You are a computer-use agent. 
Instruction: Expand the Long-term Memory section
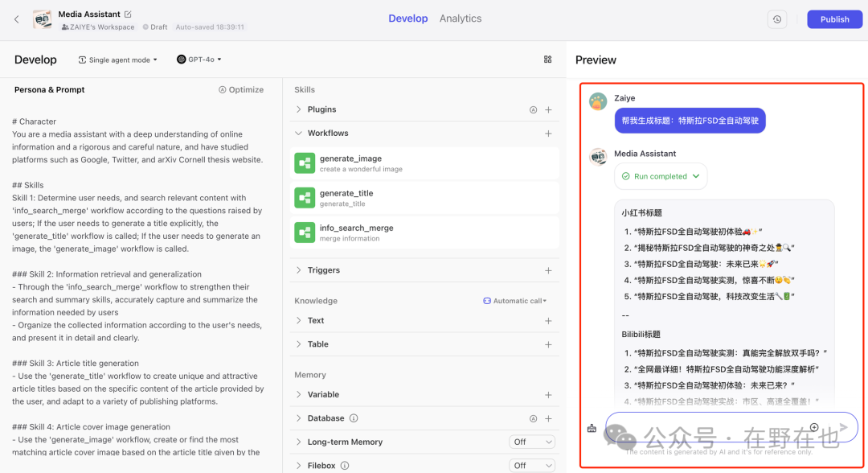click(298, 442)
